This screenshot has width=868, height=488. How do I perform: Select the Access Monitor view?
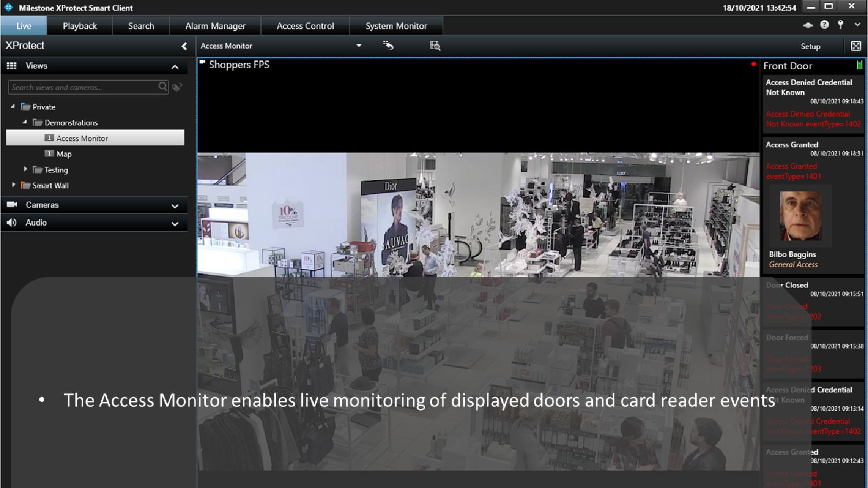tap(95, 138)
